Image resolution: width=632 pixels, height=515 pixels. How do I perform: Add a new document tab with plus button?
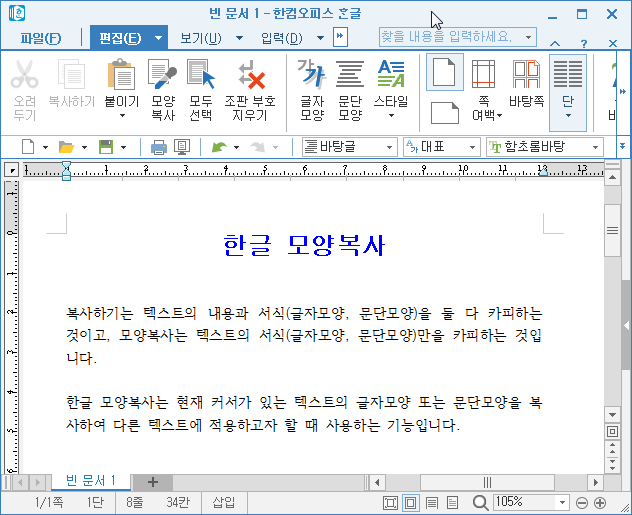(153, 482)
